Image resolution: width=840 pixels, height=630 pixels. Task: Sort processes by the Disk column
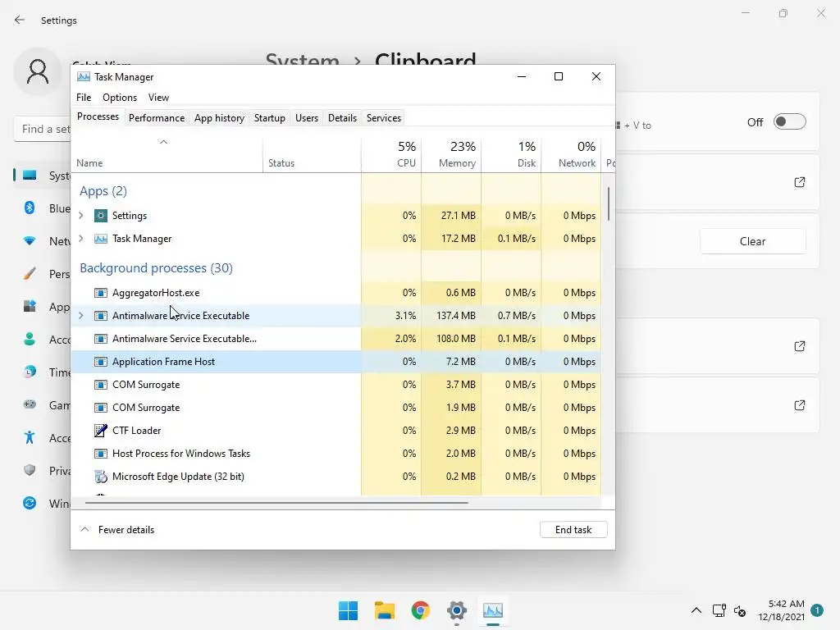point(512,155)
